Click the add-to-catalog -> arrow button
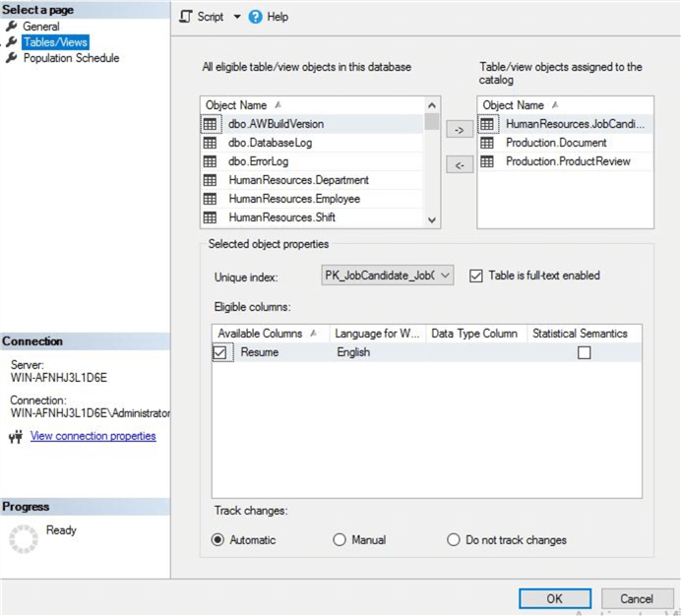 point(460,130)
